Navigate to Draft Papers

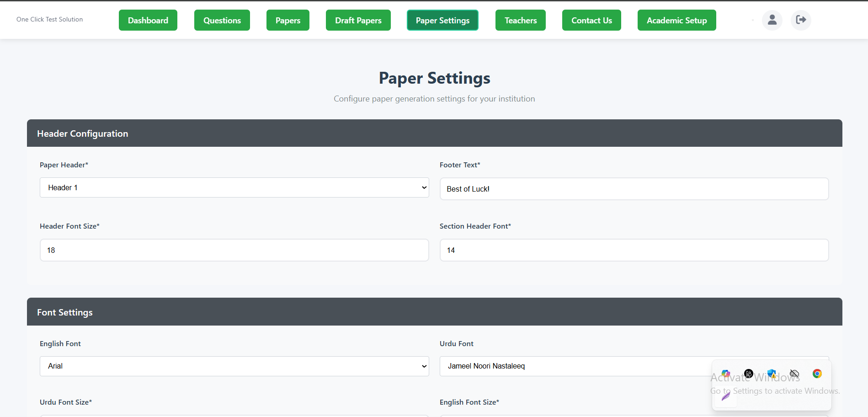coord(358,21)
